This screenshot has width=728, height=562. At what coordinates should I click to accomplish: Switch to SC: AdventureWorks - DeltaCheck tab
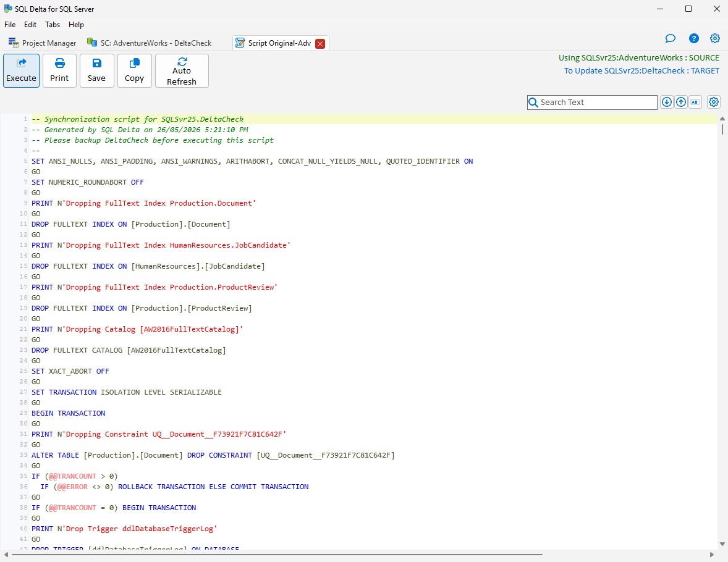point(150,43)
